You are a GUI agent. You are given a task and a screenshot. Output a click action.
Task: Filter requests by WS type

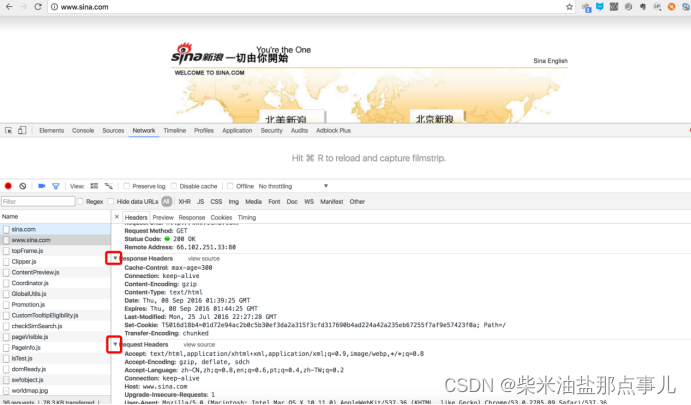[309, 201]
